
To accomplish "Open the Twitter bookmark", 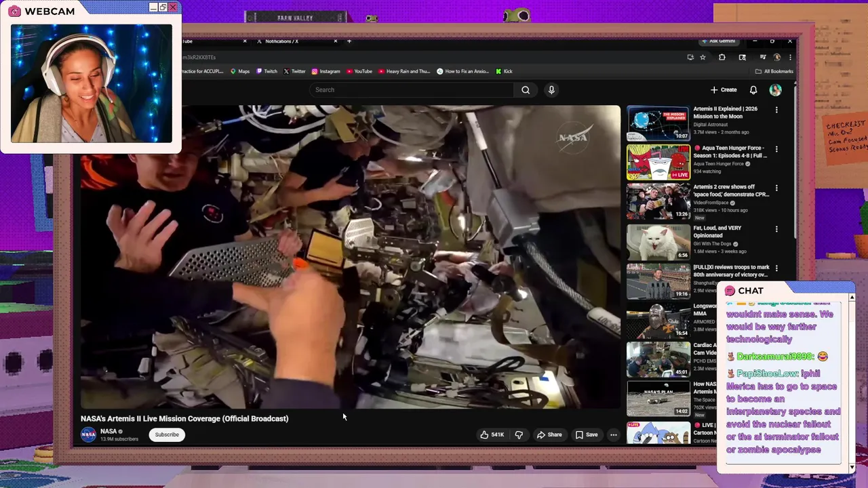I will tap(294, 71).
